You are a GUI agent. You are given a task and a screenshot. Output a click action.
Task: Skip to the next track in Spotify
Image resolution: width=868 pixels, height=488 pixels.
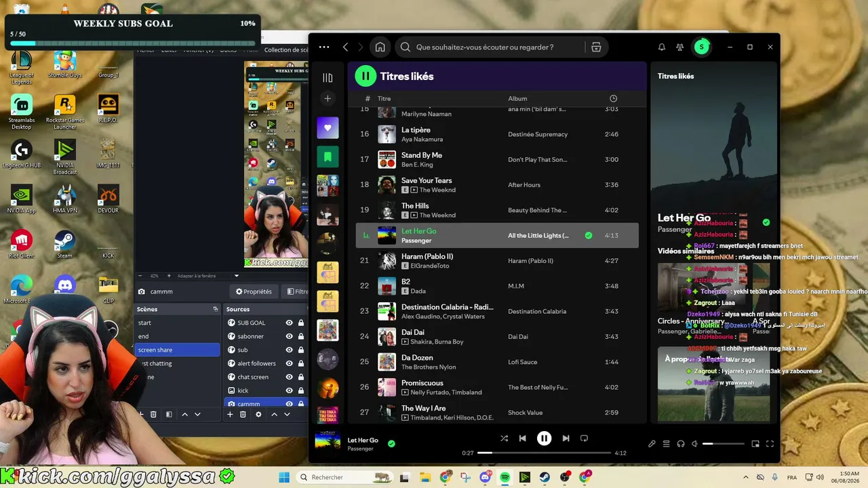pyautogui.click(x=566, y=439)
